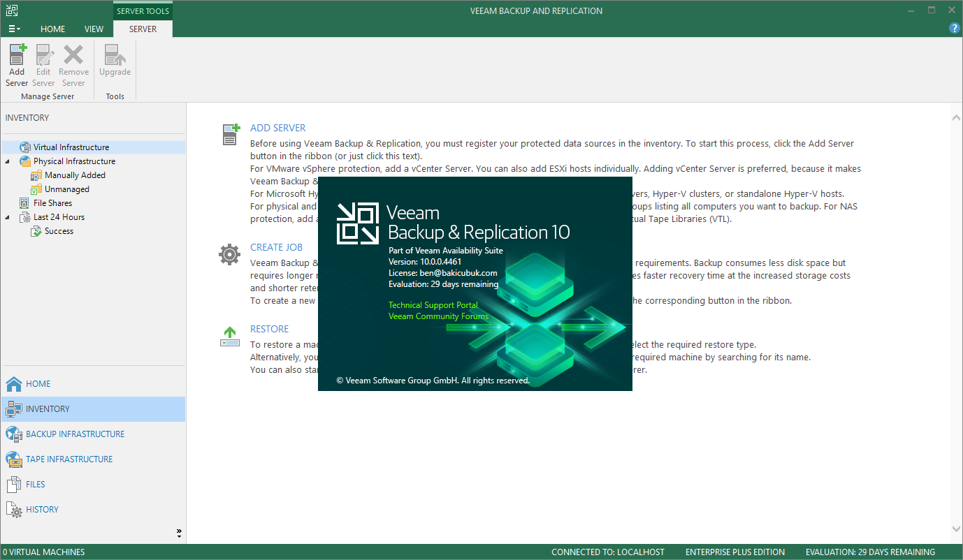
Task: Click the INVENTORY pane header text
Action: (27, 118)
